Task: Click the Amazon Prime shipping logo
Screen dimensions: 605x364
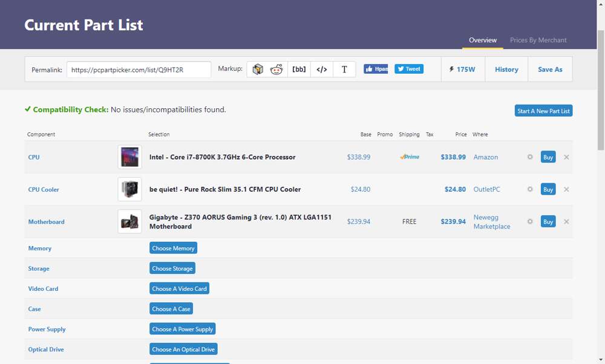Action: coord(410,157)
